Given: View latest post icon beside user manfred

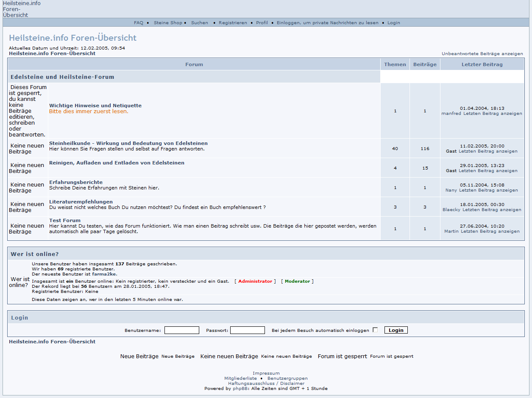Looking at the screenshot, I should click(x=493, y=114).
